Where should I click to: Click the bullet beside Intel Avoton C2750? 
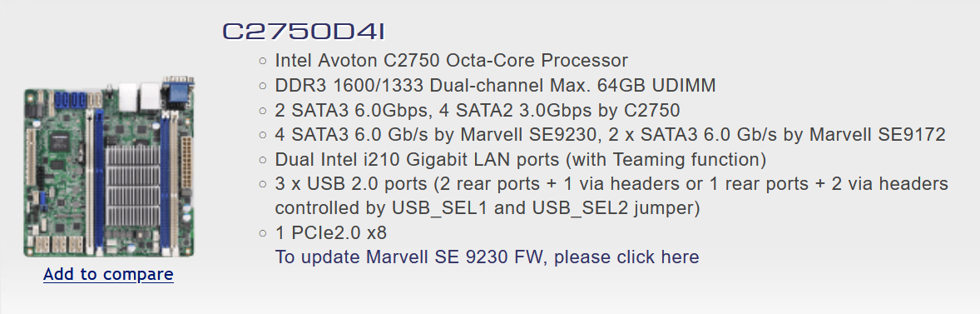tap(263, 61)
